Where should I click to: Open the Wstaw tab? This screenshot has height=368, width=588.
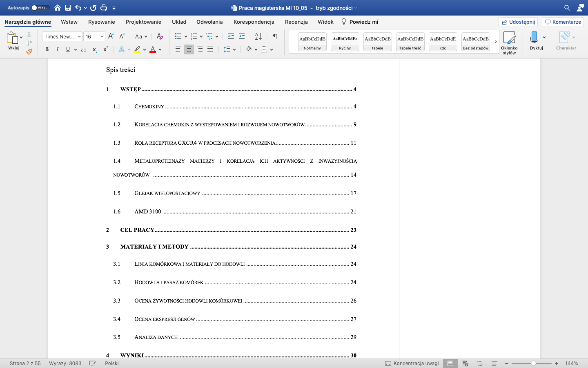[x=69, y=22]
